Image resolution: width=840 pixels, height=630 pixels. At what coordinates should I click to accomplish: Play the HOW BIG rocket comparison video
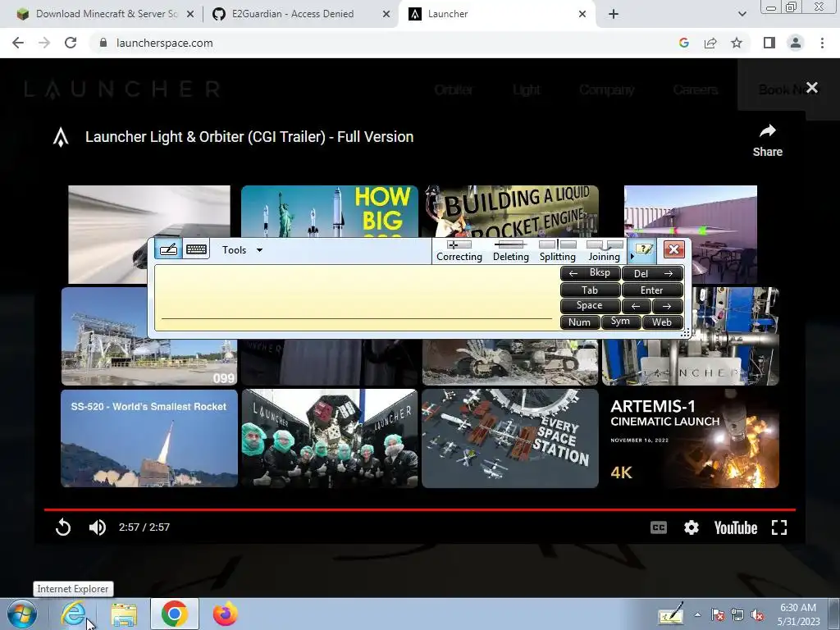pyautogui.click(x=330, y=212)
